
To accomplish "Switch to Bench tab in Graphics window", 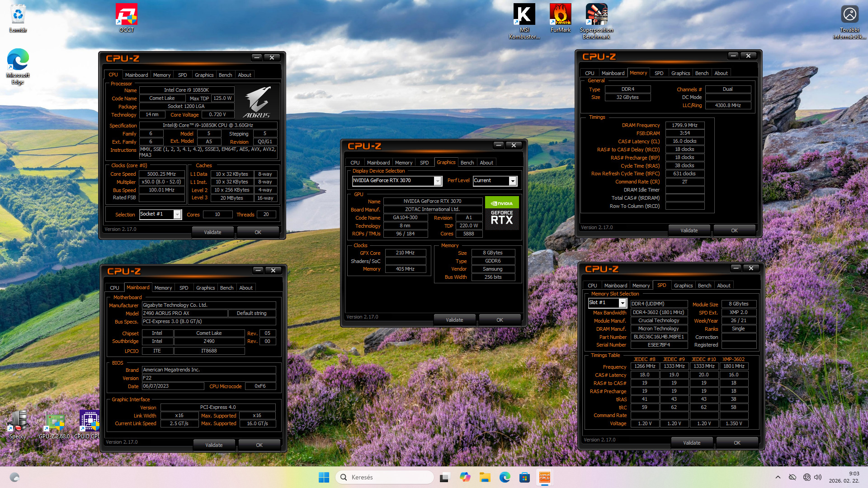I will pos(467,163).
